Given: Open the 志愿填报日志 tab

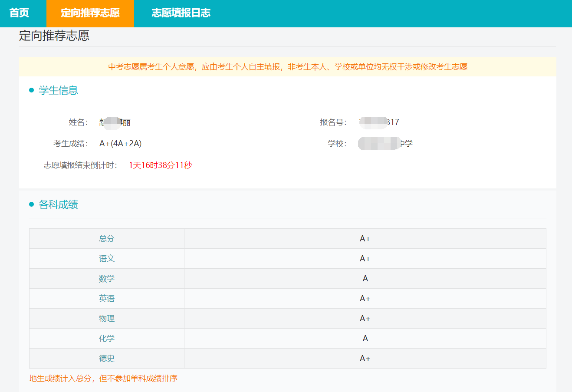Looking at the screenshot, I should point(181,13).
